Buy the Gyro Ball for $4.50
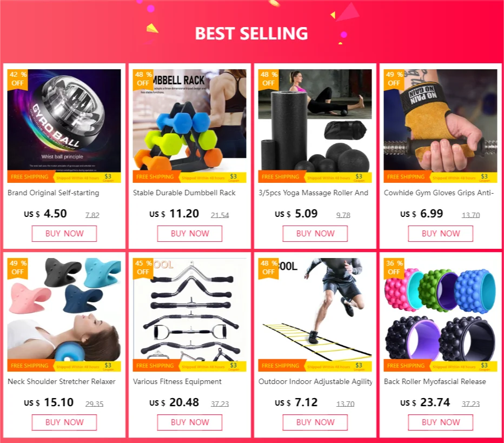The height and width of the screenshot is (443, 504). (x=64, y=234)
